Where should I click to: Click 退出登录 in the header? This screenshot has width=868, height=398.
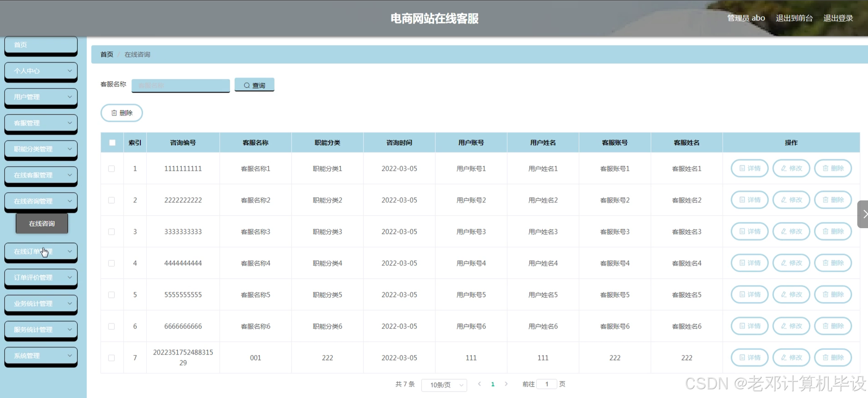838,18
